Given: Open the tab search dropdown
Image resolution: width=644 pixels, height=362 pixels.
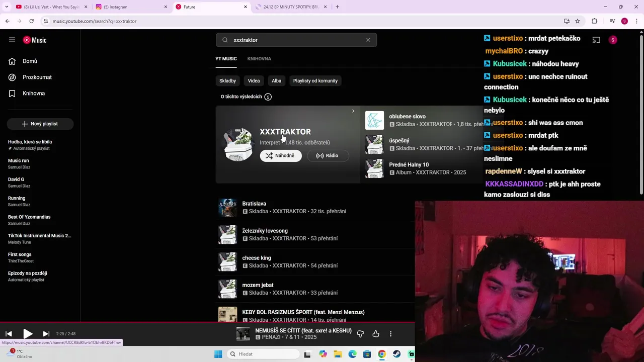Looking at the screenshot, I should tap(7, 7).
